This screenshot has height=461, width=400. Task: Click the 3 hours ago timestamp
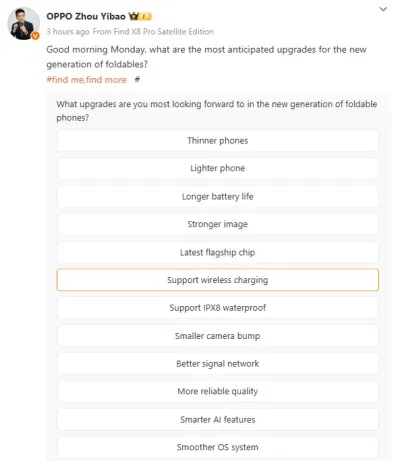[68, 32]
